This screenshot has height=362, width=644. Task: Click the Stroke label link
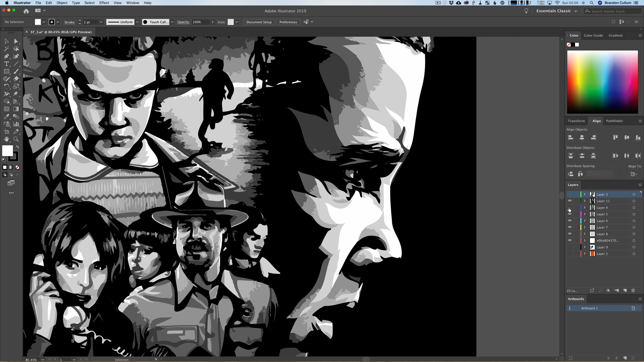[x=69, y=22]
